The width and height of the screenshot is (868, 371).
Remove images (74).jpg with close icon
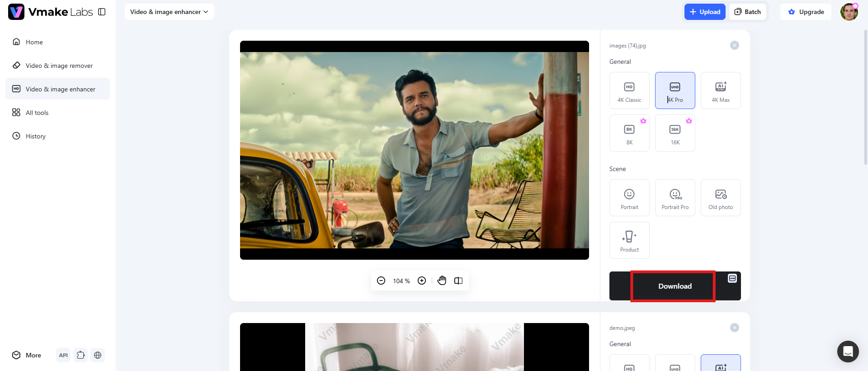(735, 45)
